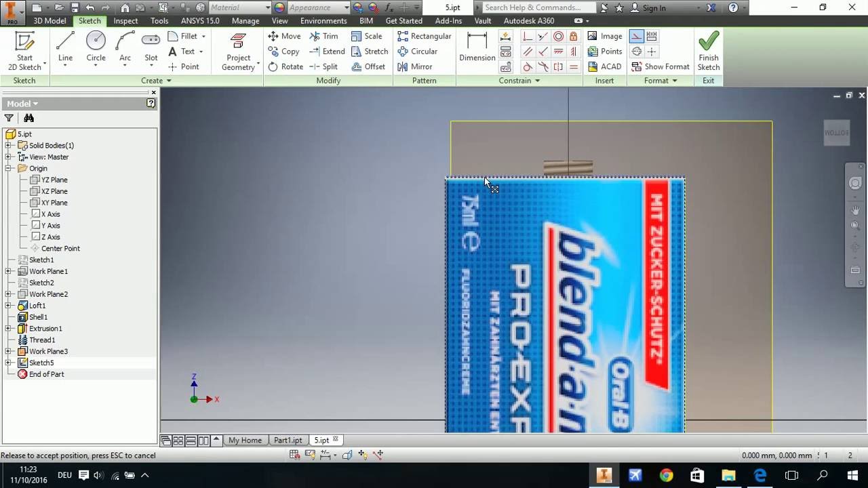Image resolution: width=868 pixels, height=488 pixels.
Task: Click the ViewCube BOTTOM face
Action: tap(836, 133)
